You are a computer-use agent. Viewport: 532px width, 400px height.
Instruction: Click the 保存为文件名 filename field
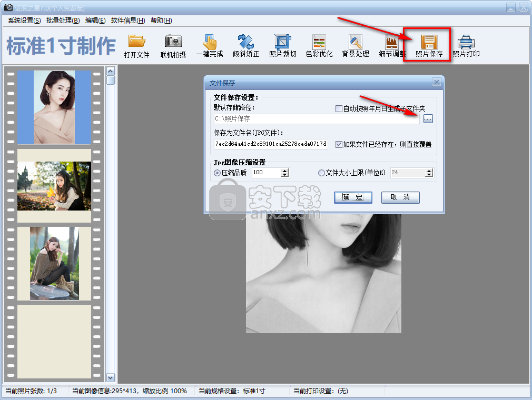coord(271,144)
